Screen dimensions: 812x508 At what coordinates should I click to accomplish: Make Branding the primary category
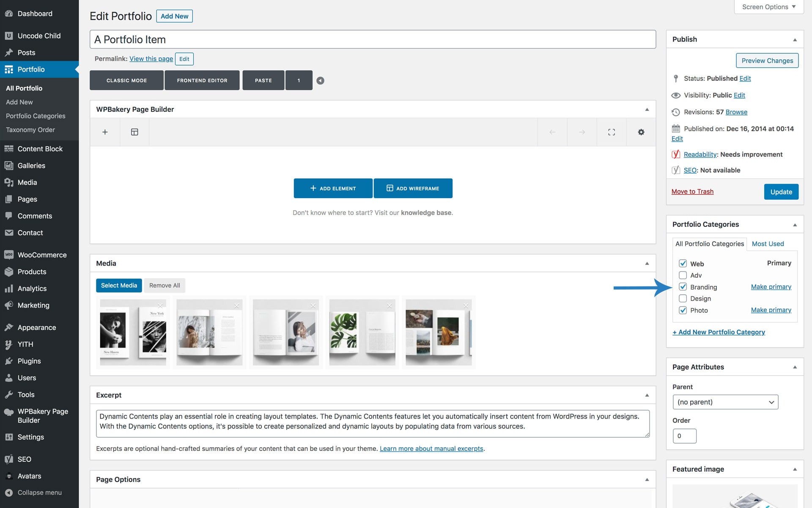point(771,287)
